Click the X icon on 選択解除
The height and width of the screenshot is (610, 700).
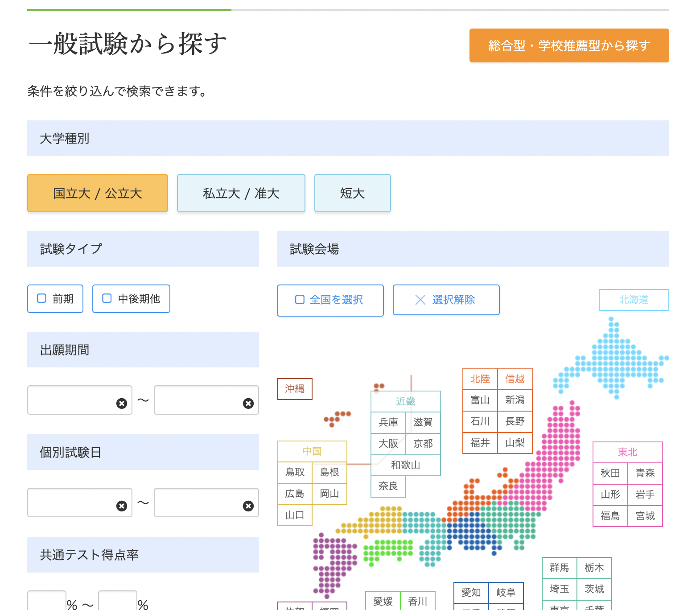[x=420, y=300]
